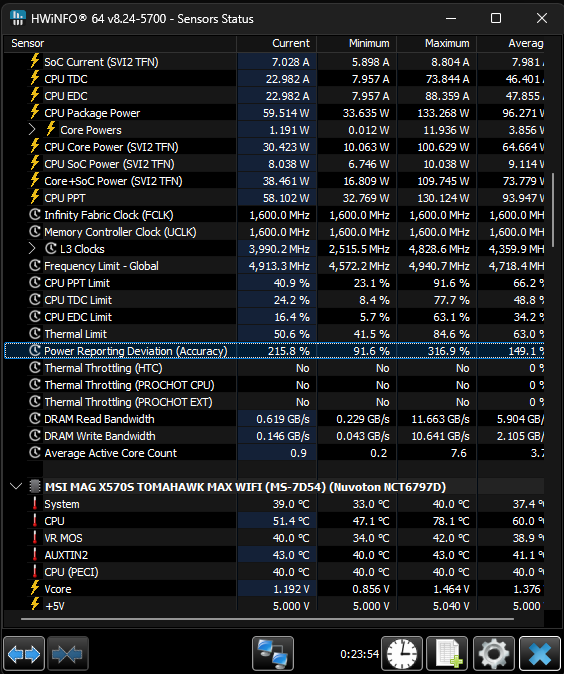Viewport: 564px width, 674px height.
Task: Click clock icon beside Power Reporting Deviation
Action: pyautogui.click(x=35, y=351)
